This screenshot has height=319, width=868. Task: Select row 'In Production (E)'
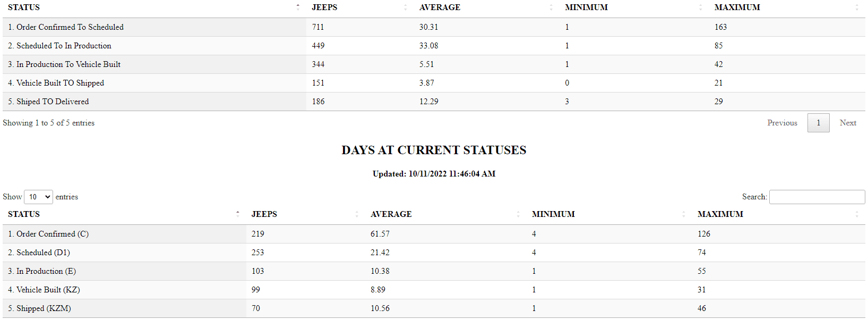tap(434, 271)
